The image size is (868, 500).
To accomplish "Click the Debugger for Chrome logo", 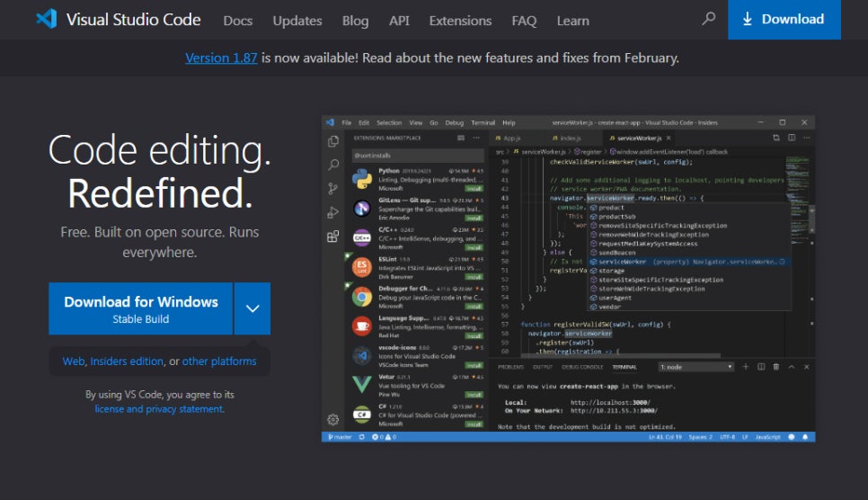I will [362, 297].
